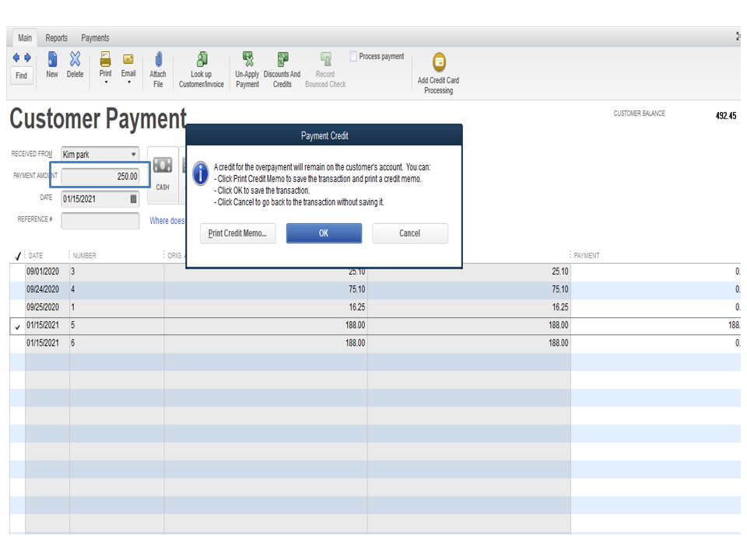Open the Payments tab
Image resolution: width=747 pixels, height=560 pixels.
(x=95, y=37)
